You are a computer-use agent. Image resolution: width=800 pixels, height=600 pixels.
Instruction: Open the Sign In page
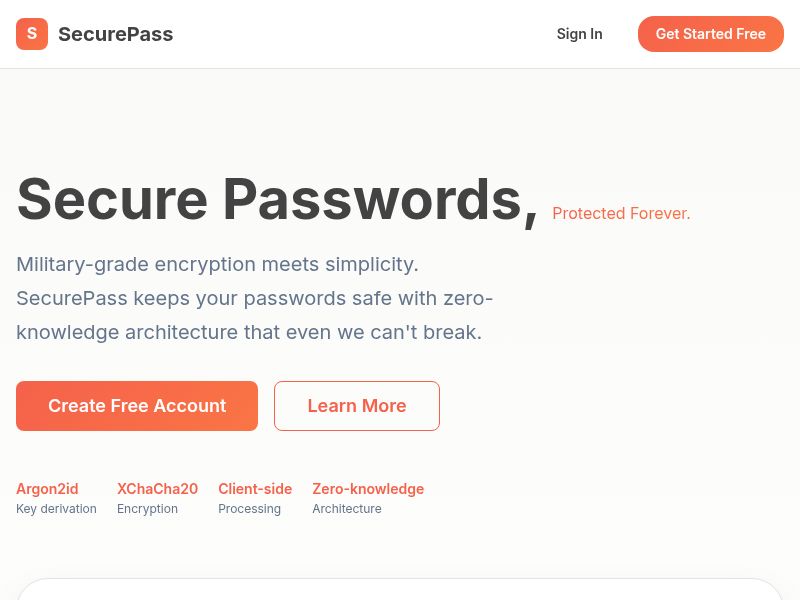[579, 33]
